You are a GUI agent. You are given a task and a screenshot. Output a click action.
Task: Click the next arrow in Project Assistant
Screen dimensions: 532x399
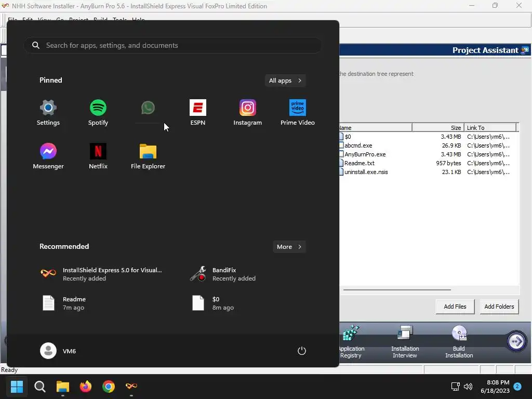[x=516, y=341]
